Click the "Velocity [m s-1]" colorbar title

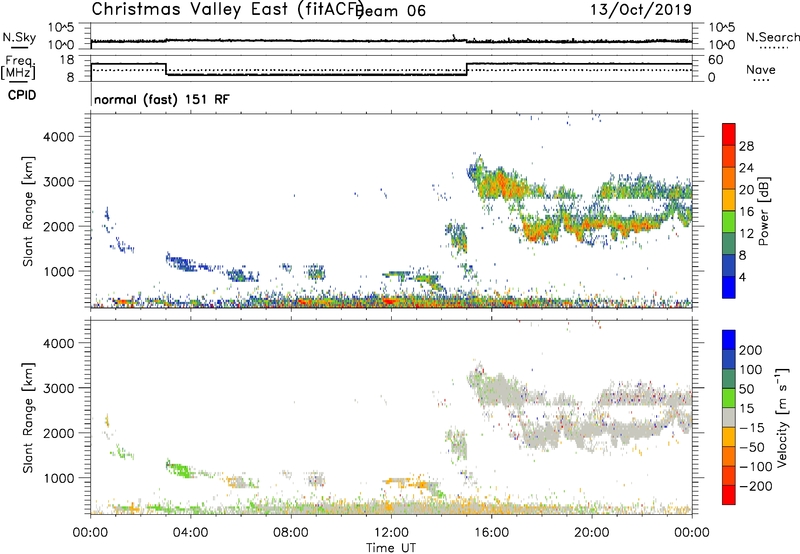click(x=781, y=417)
